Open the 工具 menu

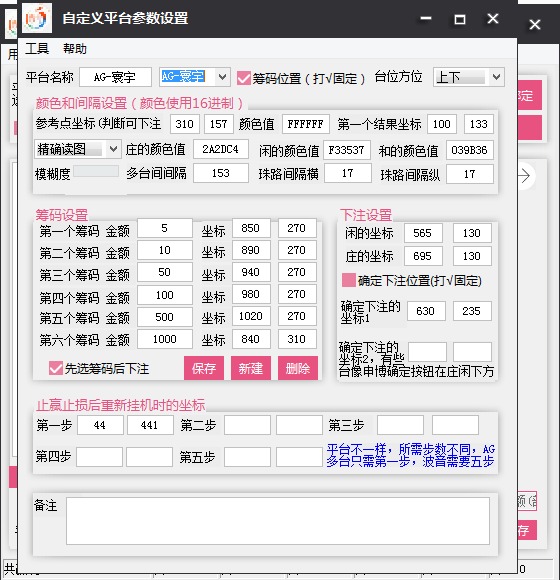(x=37, y=48)
